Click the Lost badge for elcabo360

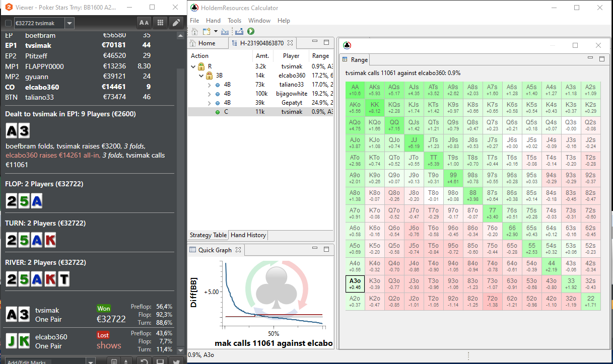(x=103, y=335)
